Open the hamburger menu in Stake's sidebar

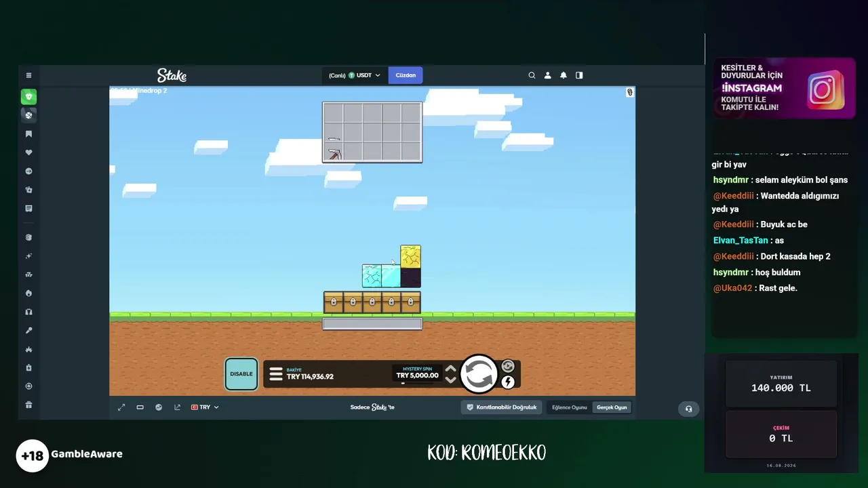coord(28,75)
